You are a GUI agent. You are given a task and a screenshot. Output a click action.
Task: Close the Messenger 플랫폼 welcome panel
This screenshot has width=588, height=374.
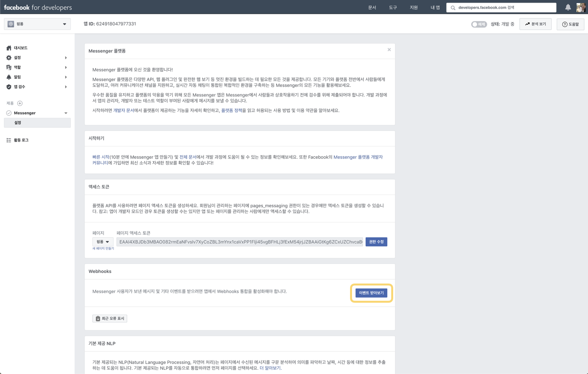click(x=389, y=50)
